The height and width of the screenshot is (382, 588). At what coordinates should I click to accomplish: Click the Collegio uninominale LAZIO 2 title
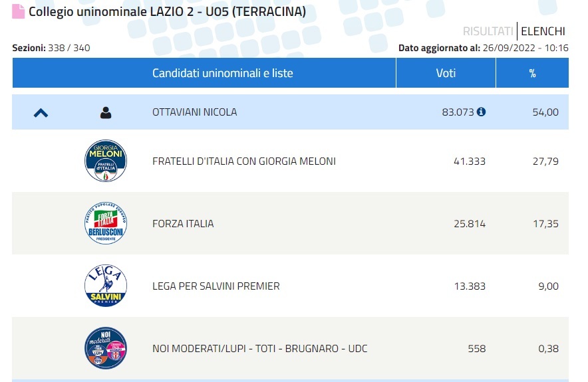coord(167,11)
